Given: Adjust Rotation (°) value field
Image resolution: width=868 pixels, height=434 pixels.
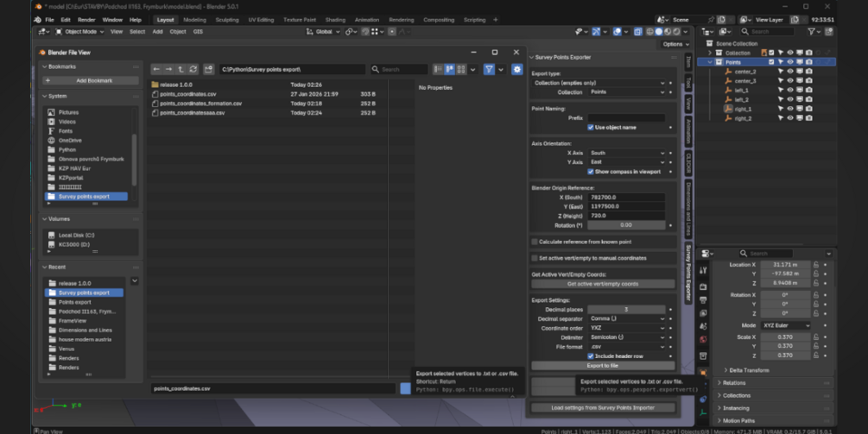Looking at the screenshot, I should 626,225.
